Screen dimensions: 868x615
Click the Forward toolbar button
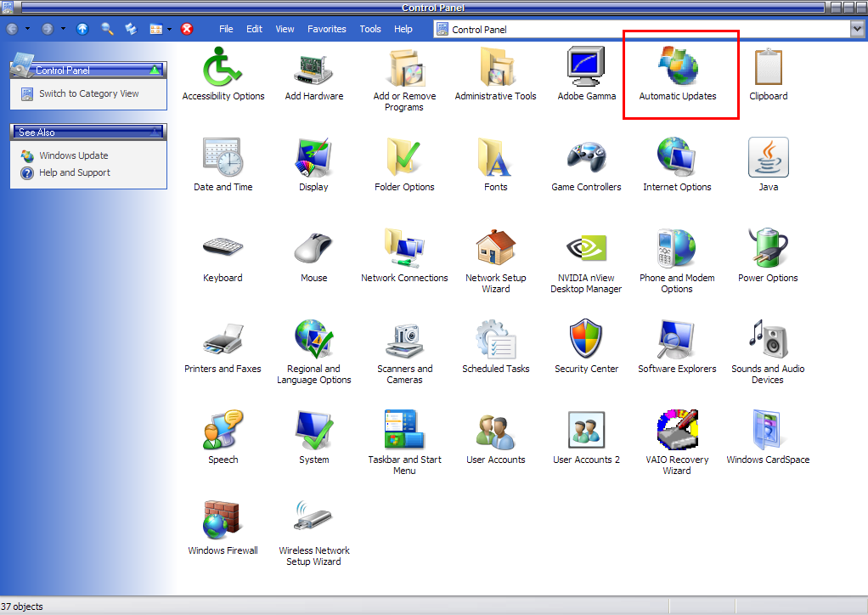coord(48,29)
